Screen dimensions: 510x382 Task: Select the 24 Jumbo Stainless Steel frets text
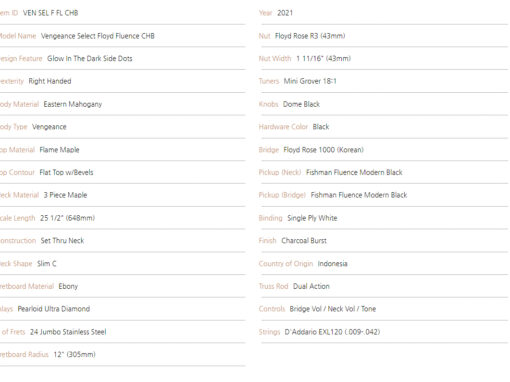68,332
